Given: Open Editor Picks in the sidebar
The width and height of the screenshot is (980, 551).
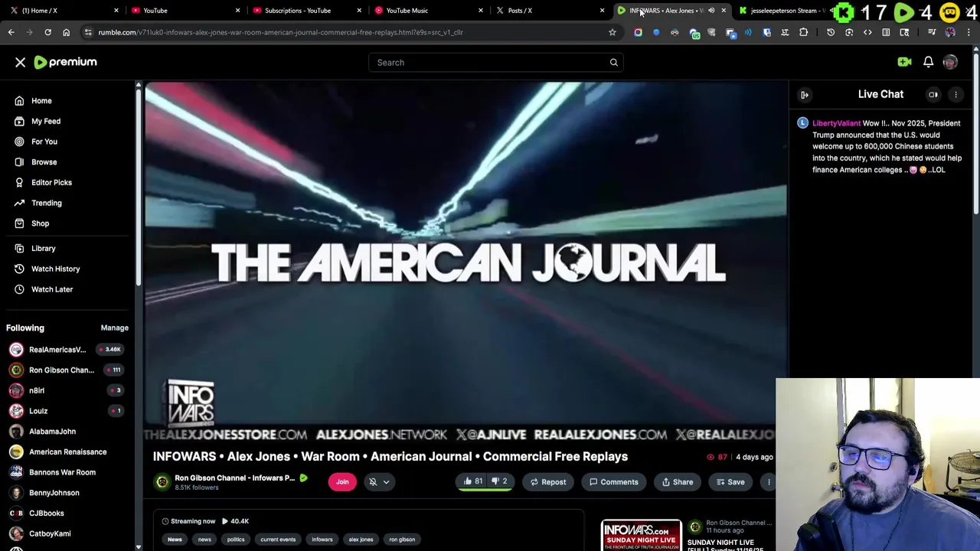Looking at the screenshot, I should [x=51, y=182].
